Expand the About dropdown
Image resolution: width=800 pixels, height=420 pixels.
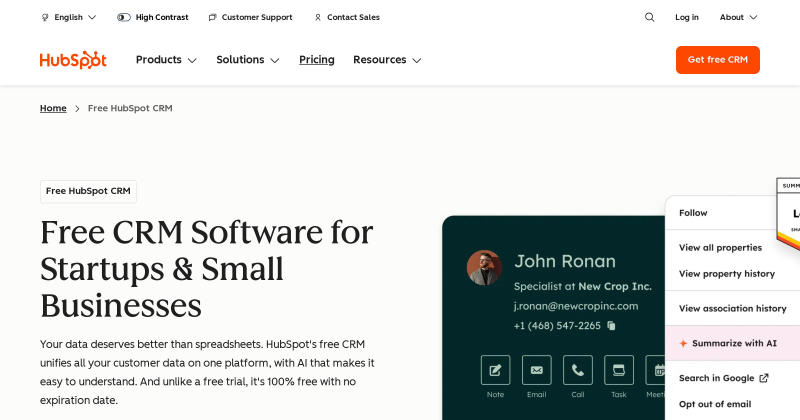(738, 17)
